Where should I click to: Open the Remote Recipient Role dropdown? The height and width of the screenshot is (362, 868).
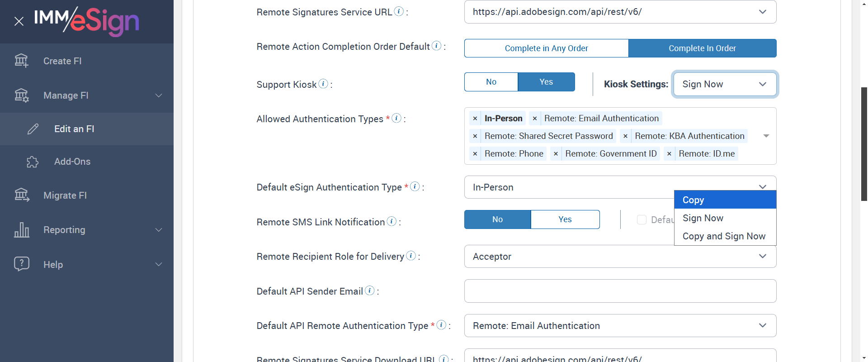pyautogui.click(x=620, y=257)
